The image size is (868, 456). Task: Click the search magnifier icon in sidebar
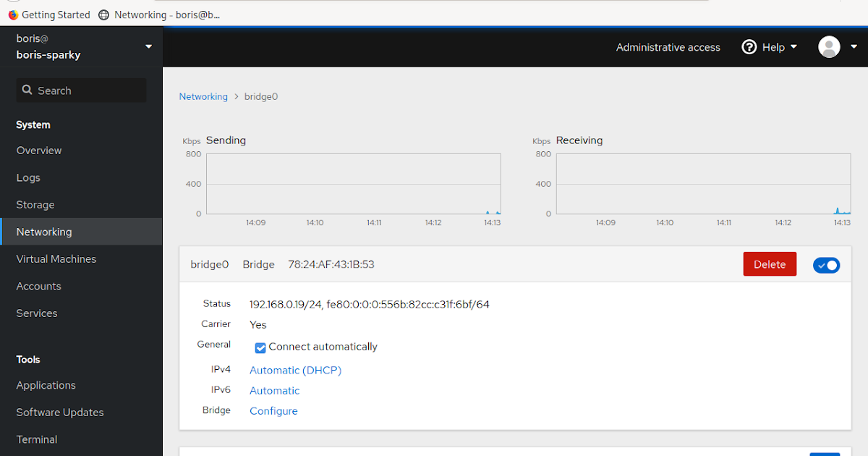click(x=27, y=90)
